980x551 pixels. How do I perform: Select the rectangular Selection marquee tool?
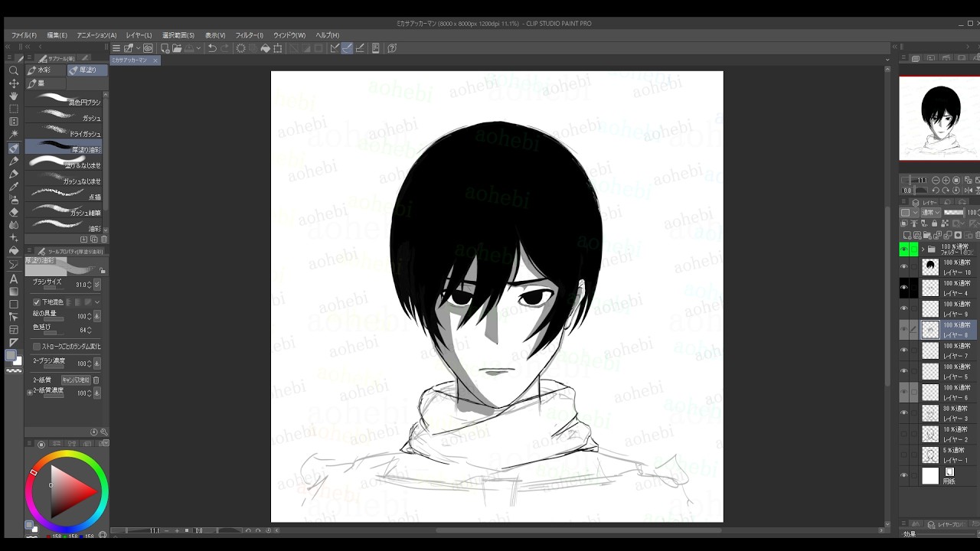click(14, 109)
